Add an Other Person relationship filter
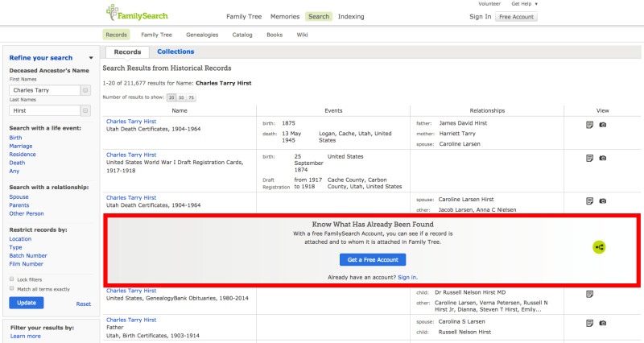This screenshot has height=343, width=644. click(27, 213)
